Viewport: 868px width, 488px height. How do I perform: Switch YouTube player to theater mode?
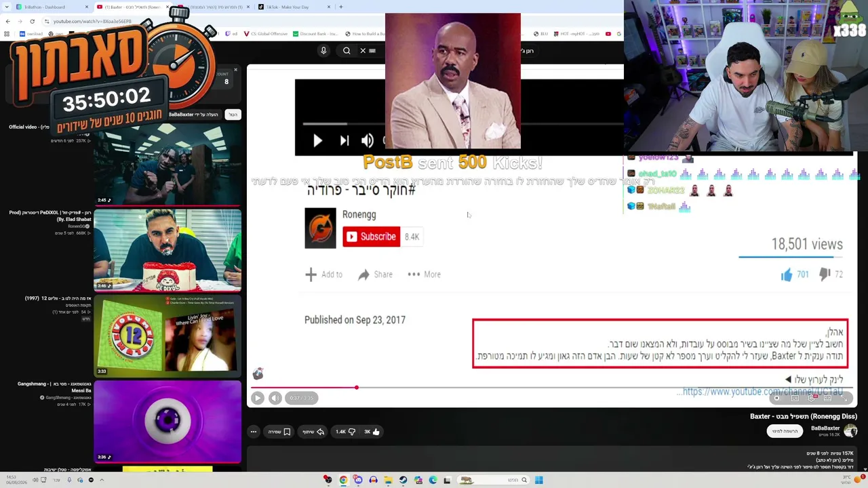(827, 398)
